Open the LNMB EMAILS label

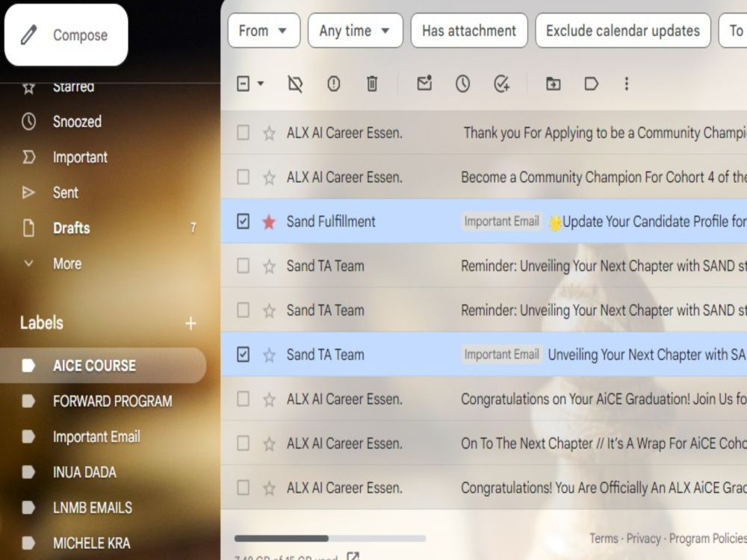[x=93, y=508]
